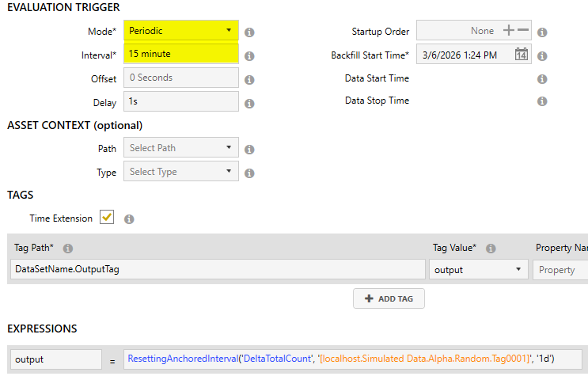Click info icon beside Delay field
This screenshot has width=588, height=376.
coord(249,103)
